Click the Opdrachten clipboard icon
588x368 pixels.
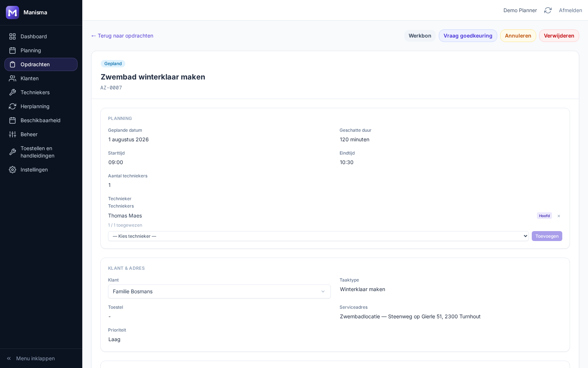[12, 64]
